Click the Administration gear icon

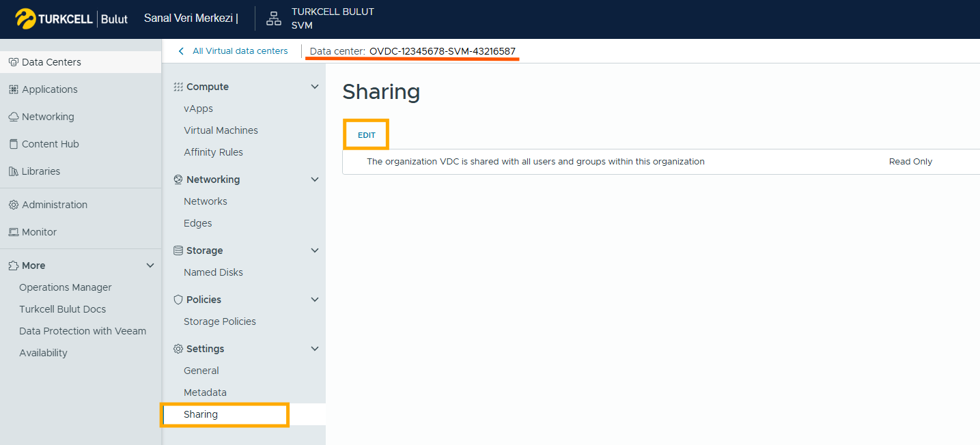coord(13,205)
